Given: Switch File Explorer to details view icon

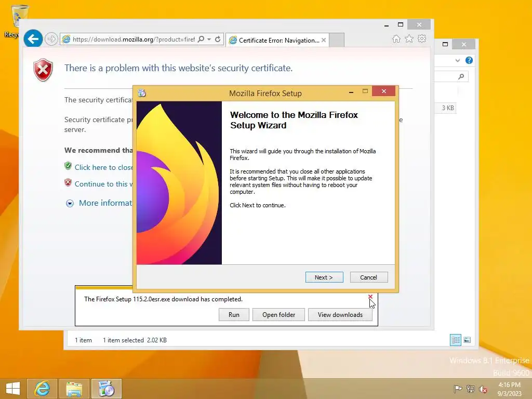Looking at the screenshot, I should point(455,340).
